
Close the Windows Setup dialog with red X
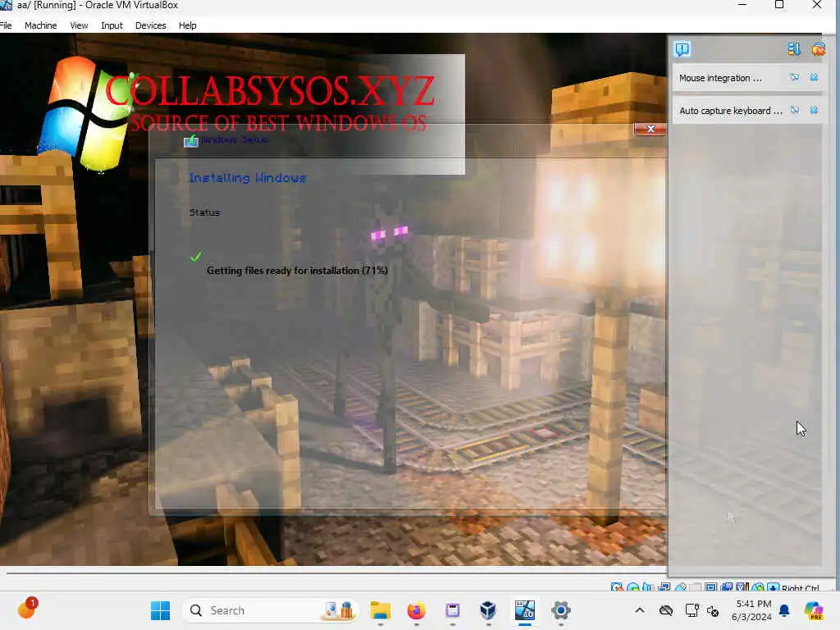[651, 129]
